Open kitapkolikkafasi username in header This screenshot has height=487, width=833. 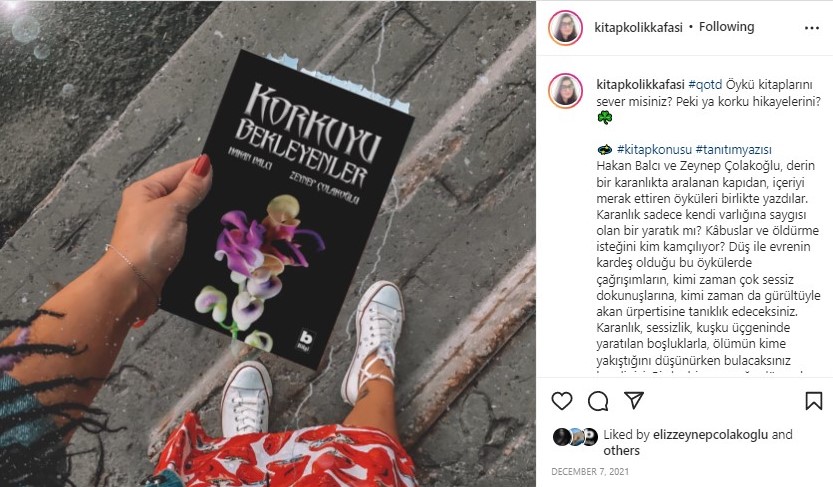[x=638, y=28]
